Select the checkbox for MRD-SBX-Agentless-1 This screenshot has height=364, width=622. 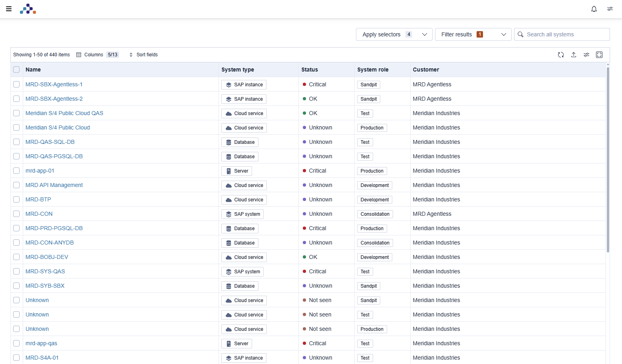click(16, 84)
